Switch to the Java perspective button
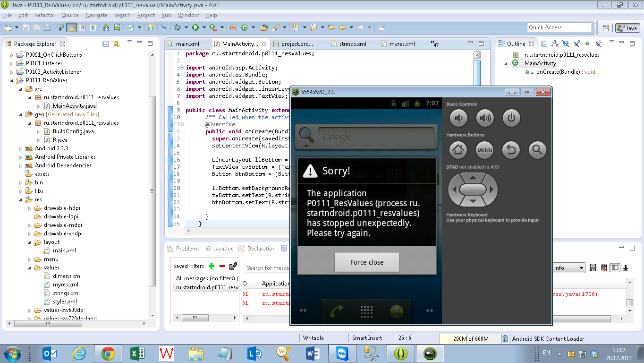This screenshot has width=644, height=363. click(627, 28)
